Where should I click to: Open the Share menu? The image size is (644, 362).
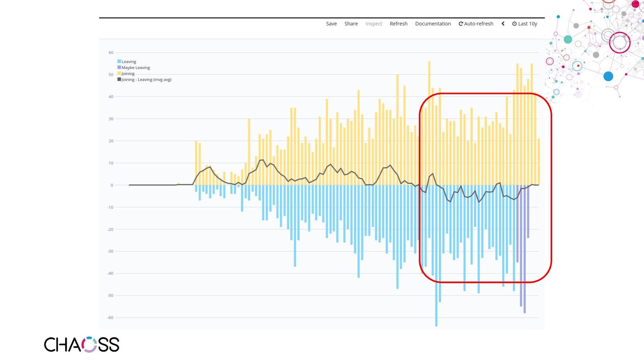coord(351,24)
